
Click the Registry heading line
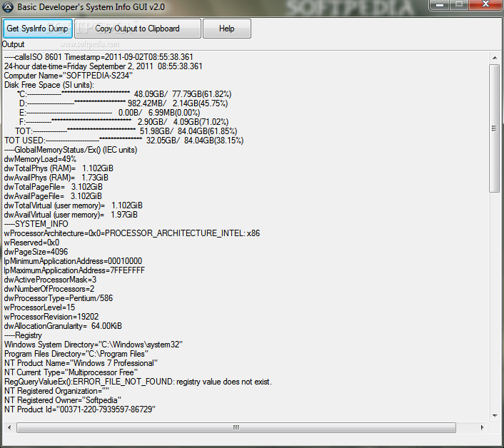pyautogui.click(x=23, y=335)
